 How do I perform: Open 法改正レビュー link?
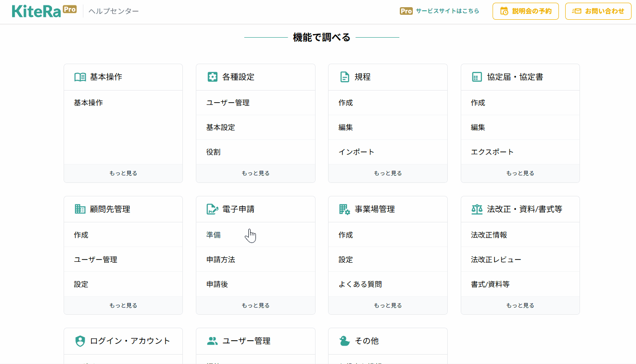(x=496, y=260)
